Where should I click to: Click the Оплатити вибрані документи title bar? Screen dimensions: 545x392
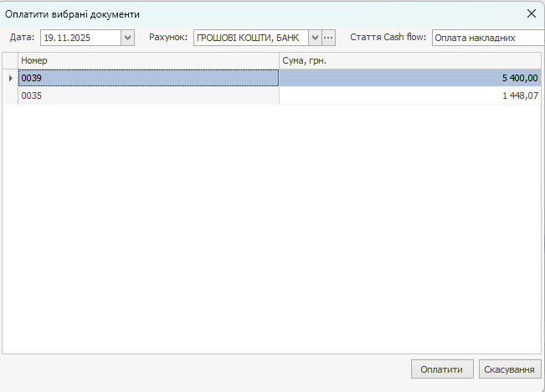[x=251, y=13]
